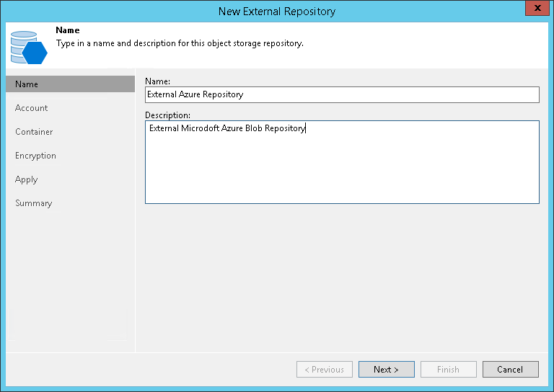Viewport: 554px width, 392px height.
Task: Click the greyed-out Previous button
Action: point(325,370)
